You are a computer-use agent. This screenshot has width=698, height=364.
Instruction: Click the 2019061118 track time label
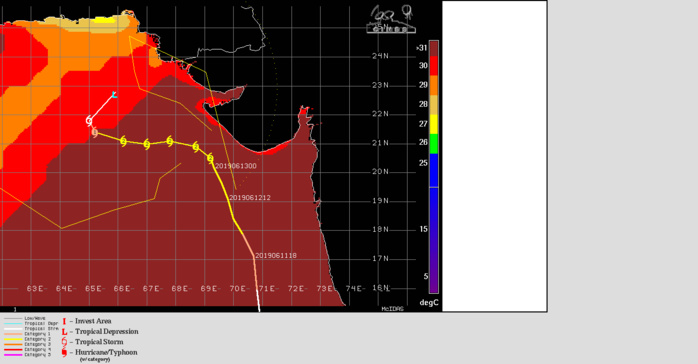(276, 255)
